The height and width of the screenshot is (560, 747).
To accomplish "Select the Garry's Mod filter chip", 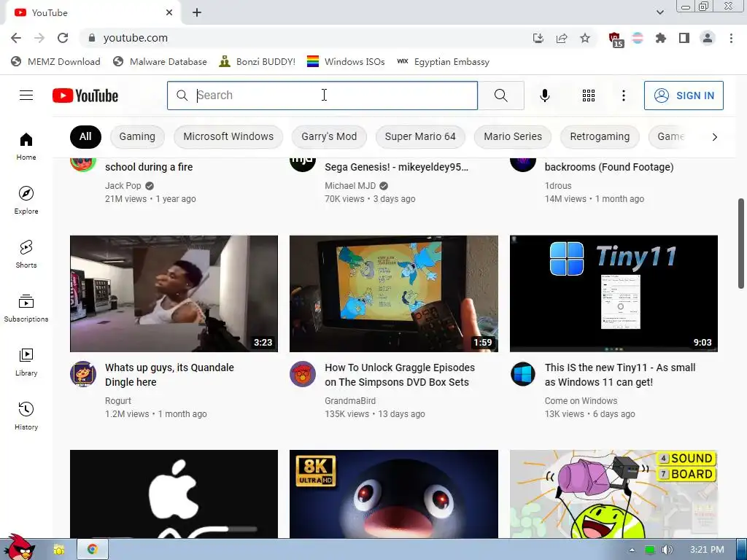I will pyautogui.click(x=329, y=136).
